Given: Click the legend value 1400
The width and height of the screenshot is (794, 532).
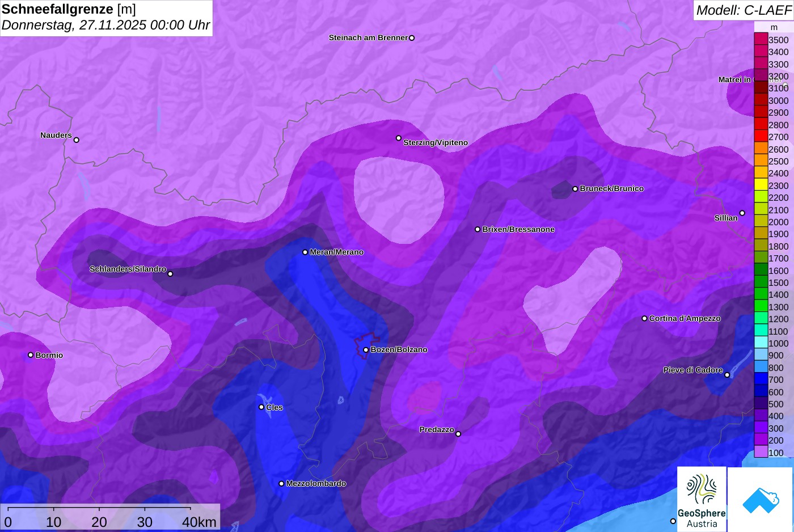Looking at the screenshot, I should tap(779, 295).
